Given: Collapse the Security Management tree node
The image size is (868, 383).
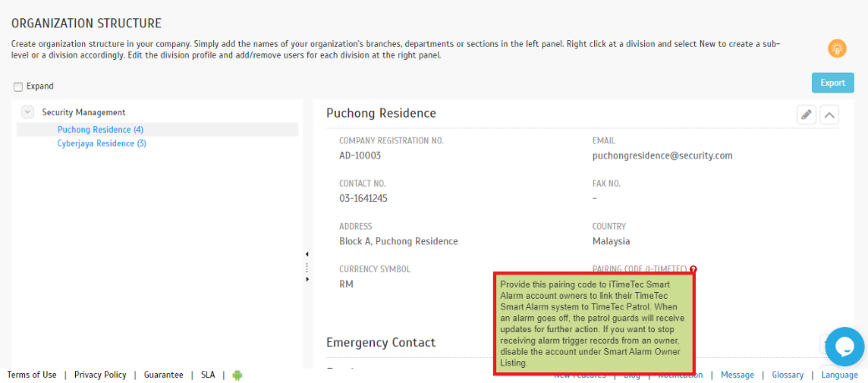Looking at the screenshot, I should (27, 112).
